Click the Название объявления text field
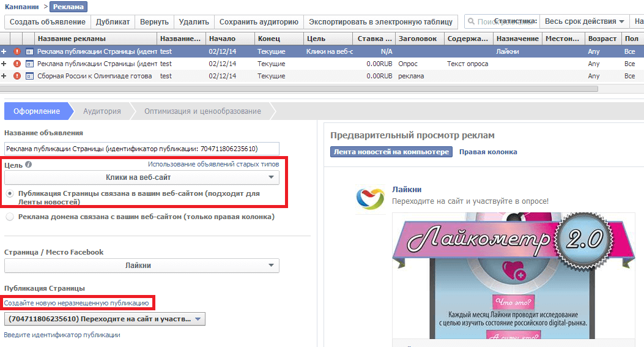Viewport: 644px width, 347px height. pos(141,149)
